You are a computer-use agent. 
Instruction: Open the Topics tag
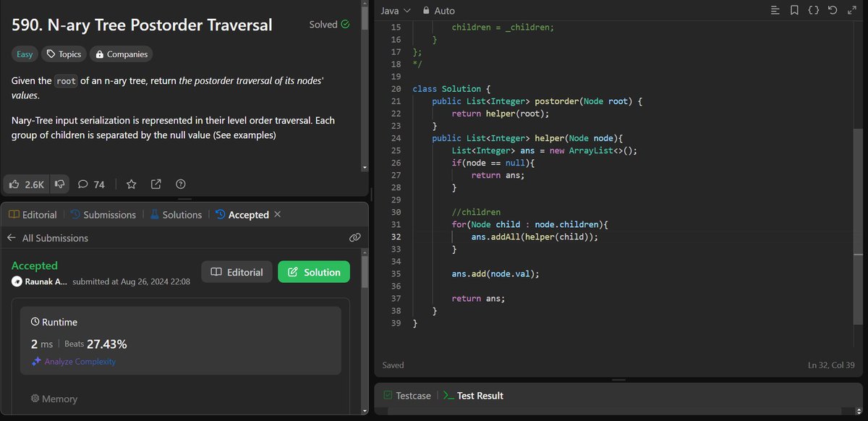click(x=64, y=54)
